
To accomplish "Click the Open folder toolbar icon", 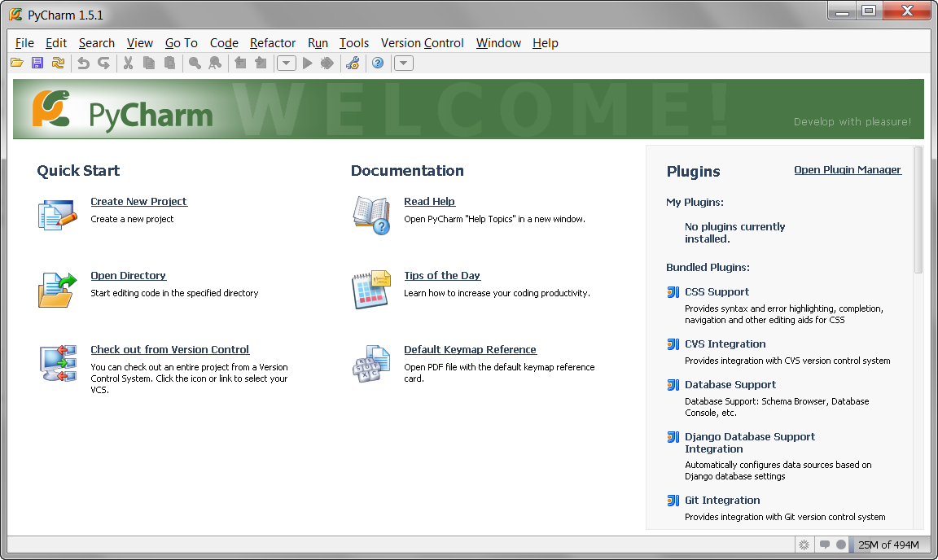I will [x=17, y=63].
